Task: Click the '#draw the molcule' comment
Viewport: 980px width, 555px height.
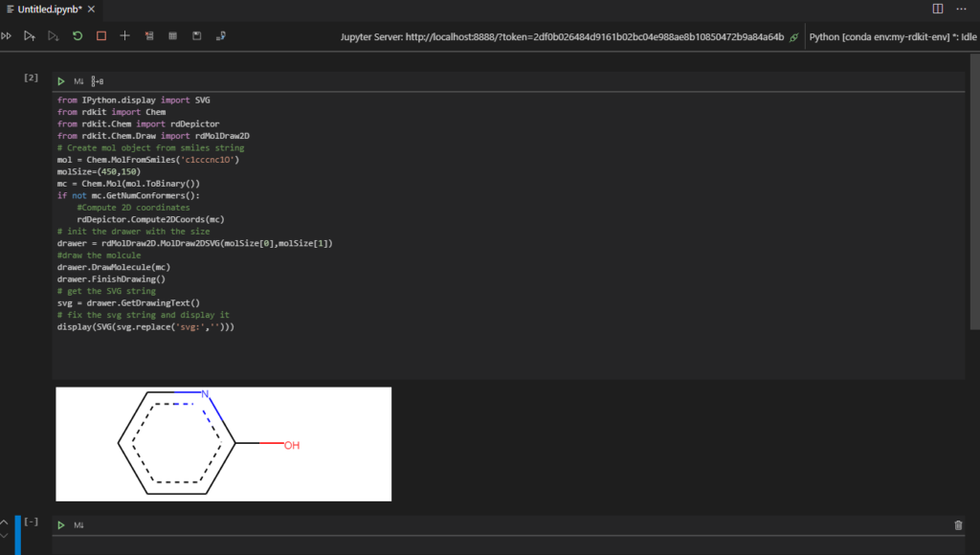Action: 99,255
